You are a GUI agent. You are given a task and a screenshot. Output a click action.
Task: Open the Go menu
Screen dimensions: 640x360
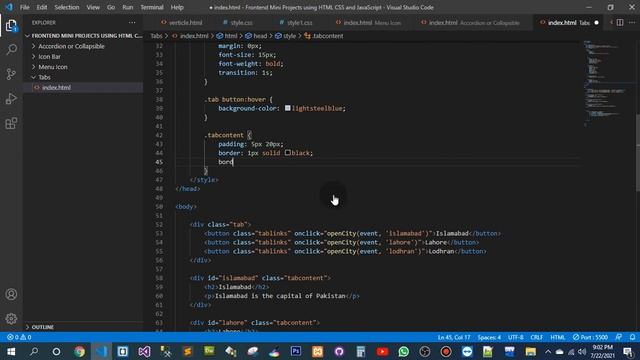click(111, 7)
